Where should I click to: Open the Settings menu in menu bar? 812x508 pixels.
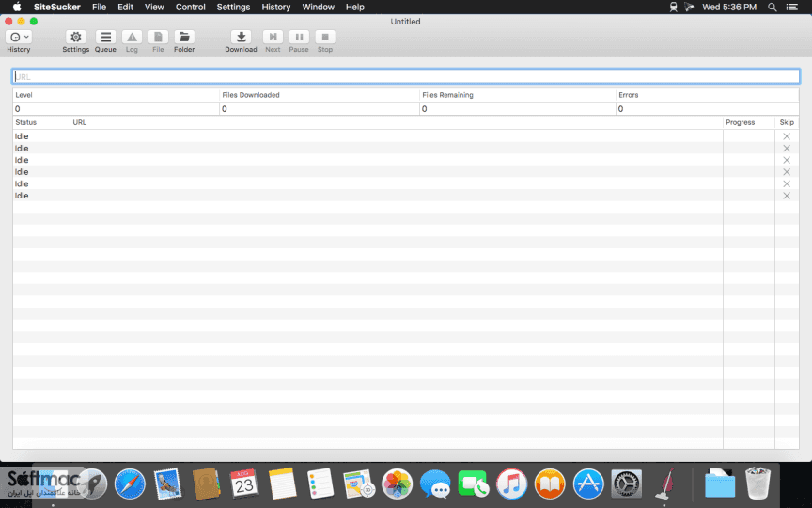tap(233, 7)
